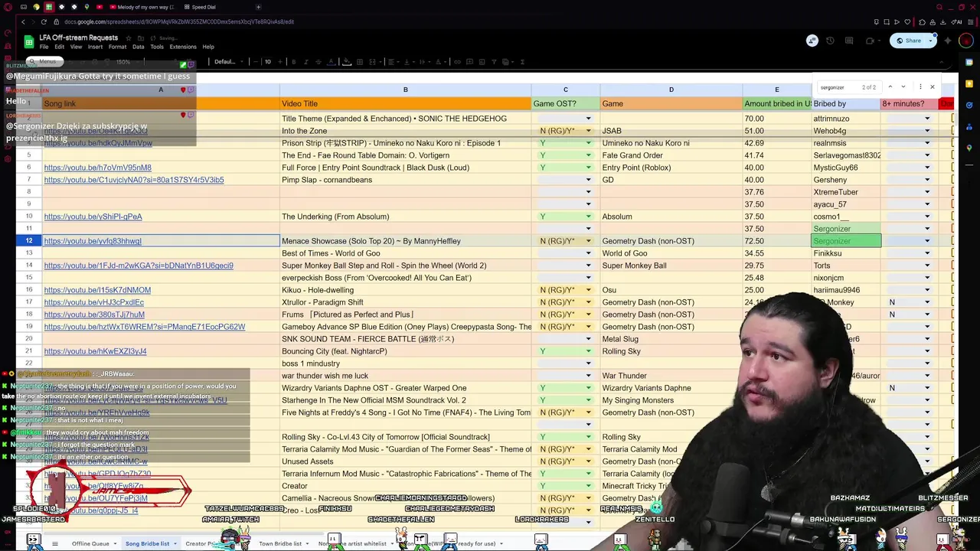Open version history clock icon
The height and width of the screenshot is (551, 980).
pyautogui.click(x=830, y=41)
